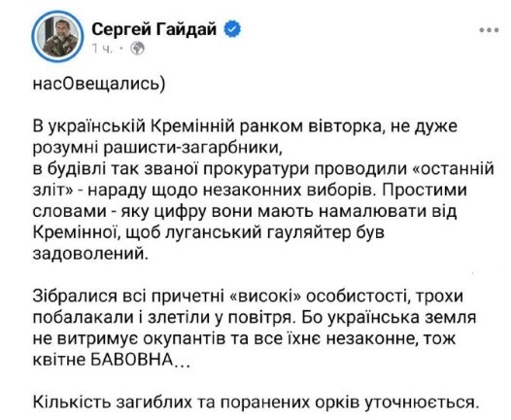The image size is (511, 420).
Task: Click the final line starting "Кількість загиблих"
Action: 256,402
